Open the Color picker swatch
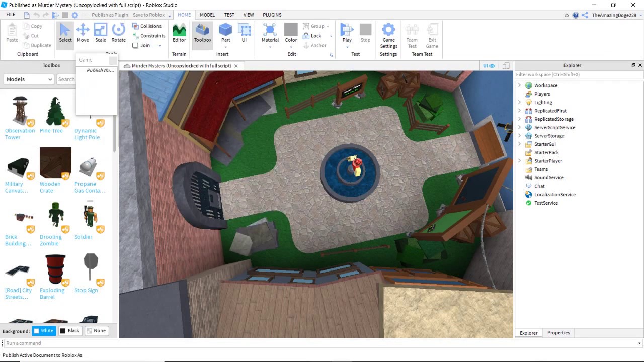The height and width of the screenshot is (362, 644). (291, 33)
